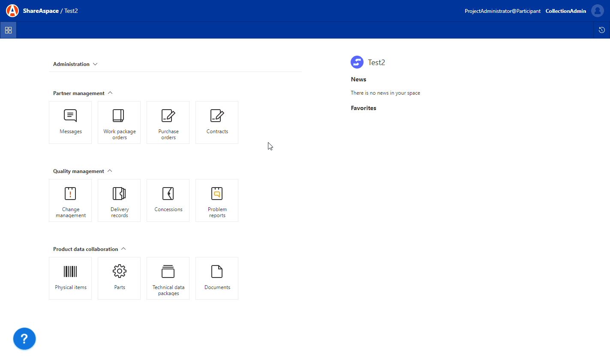The width and height of the screenshot is (610, 364).
Task: Open Delivery records tile
Action: coord(119,200)
